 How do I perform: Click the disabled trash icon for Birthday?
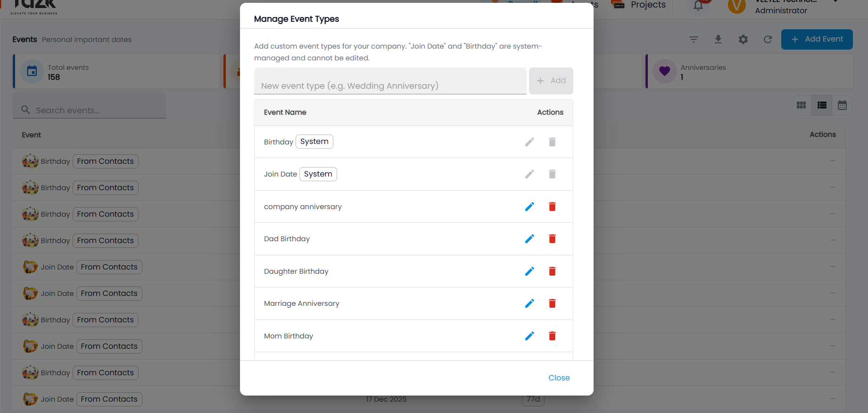click(552, 142)
